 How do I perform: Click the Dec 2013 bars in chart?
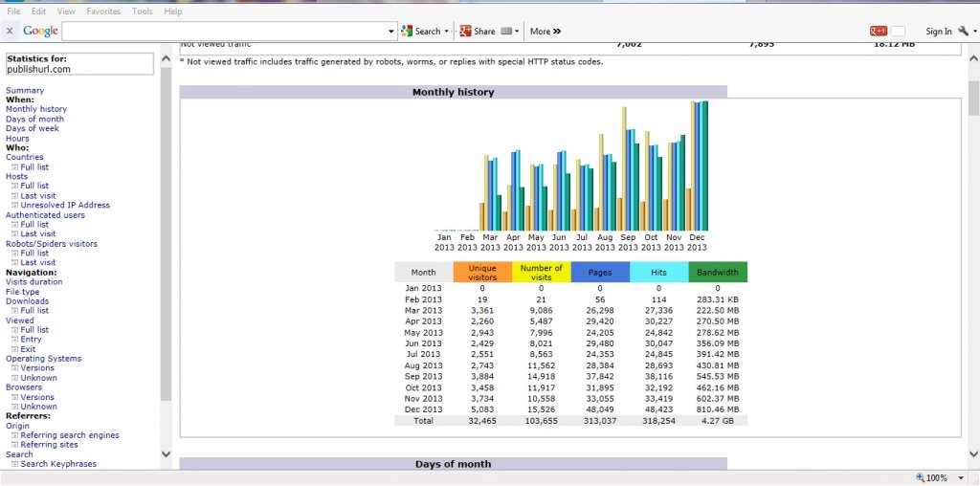(697, 166)
